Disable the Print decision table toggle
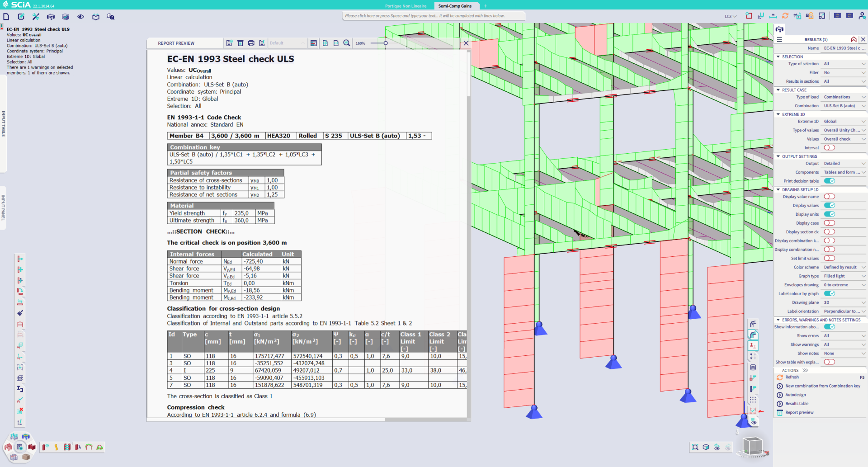 pos(830,180)
